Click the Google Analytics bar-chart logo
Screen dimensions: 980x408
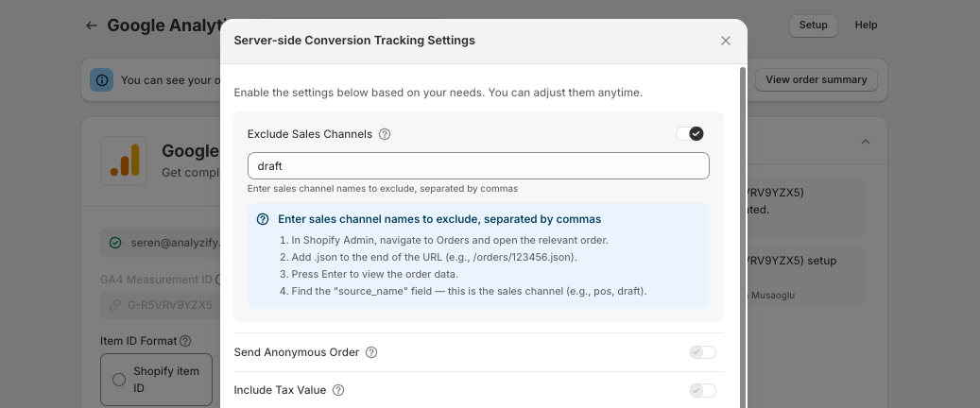(x=124, y=161)
